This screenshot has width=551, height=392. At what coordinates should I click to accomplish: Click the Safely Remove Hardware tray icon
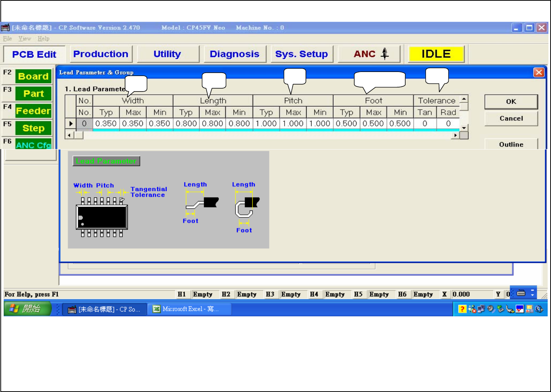tap(501, 309)
